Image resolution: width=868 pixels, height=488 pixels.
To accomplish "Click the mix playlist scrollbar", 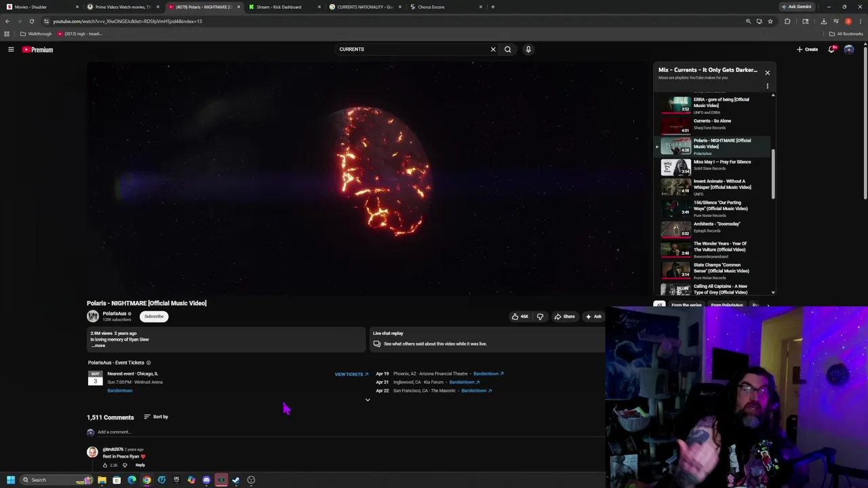I will tap(773, 173).
